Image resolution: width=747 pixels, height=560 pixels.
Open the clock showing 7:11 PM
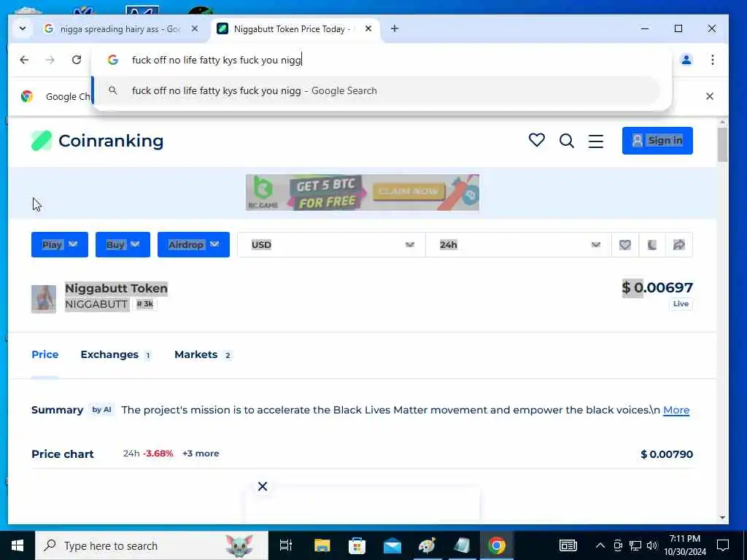(x=685, y=545)
